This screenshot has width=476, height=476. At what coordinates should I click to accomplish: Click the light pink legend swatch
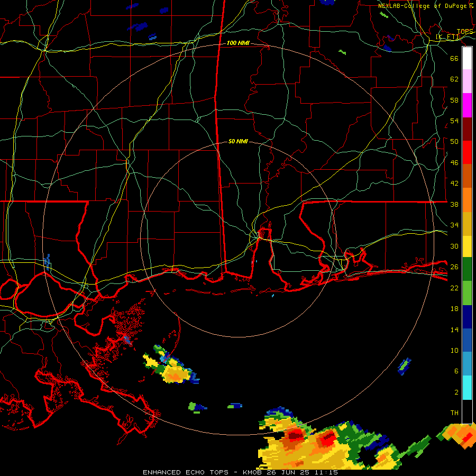click(467, 81)
